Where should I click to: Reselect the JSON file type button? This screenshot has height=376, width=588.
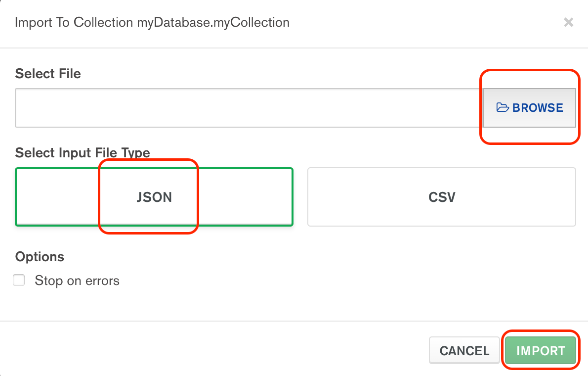click(x=154, y=197)
